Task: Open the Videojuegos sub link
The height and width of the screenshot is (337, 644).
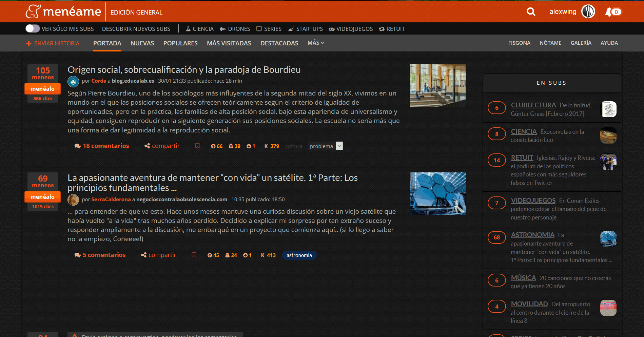Action: tap(351, 29)
